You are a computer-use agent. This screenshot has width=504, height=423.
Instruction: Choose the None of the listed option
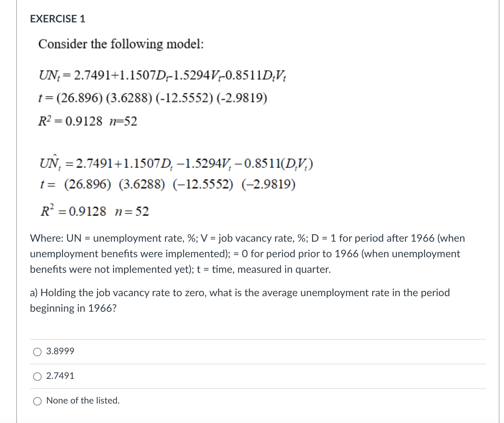click(x=37, y=401)
